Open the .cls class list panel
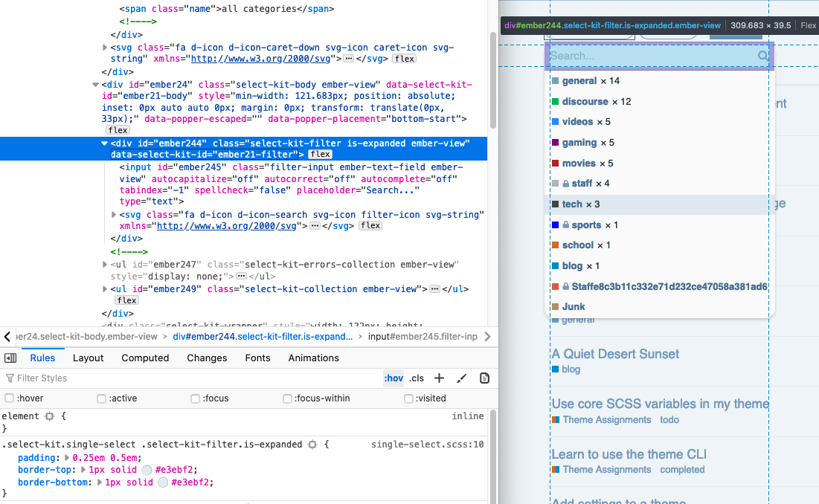The width and height of the screenshot is (819, 504). click(417, 378)
